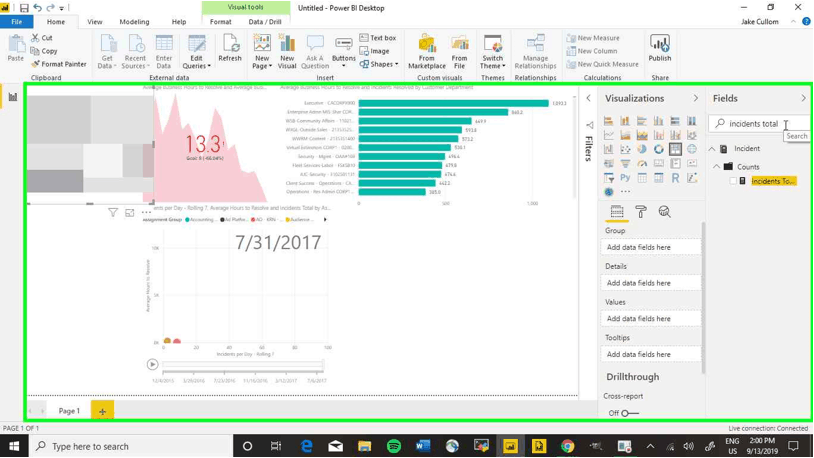Screen dimensions: 814x458
Task: Collapse the Counts folder
Action: click(x=716, y=167)
